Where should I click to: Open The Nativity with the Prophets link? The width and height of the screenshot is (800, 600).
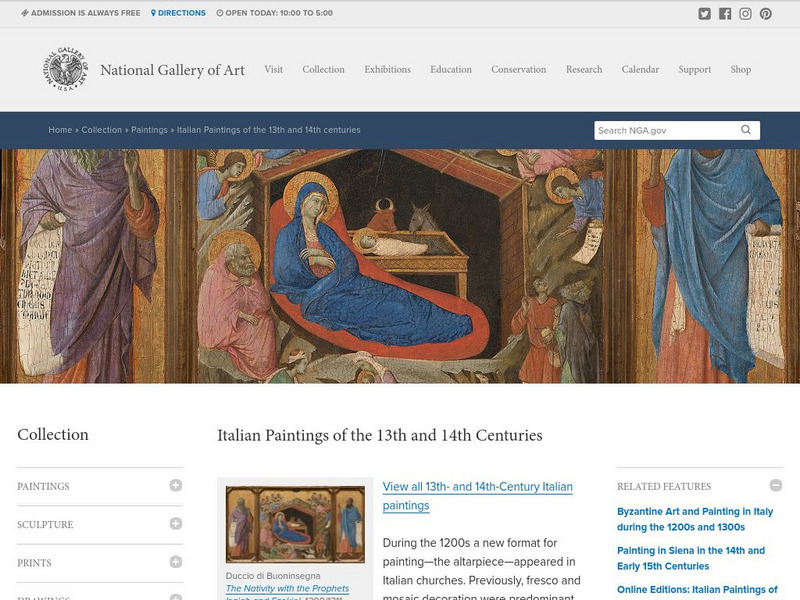[287, 588]
